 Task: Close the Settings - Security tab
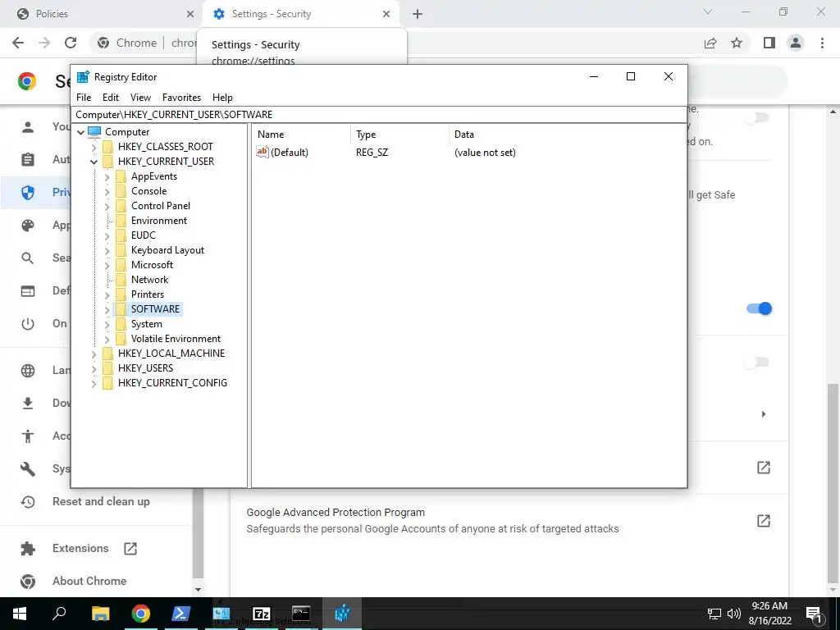(386, 14)
